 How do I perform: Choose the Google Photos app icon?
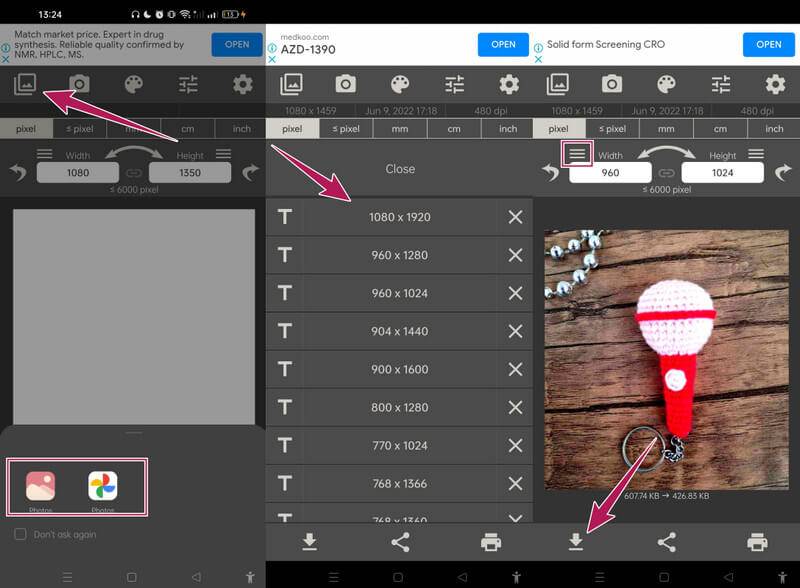pyautogui.click(x=103, y=486)
